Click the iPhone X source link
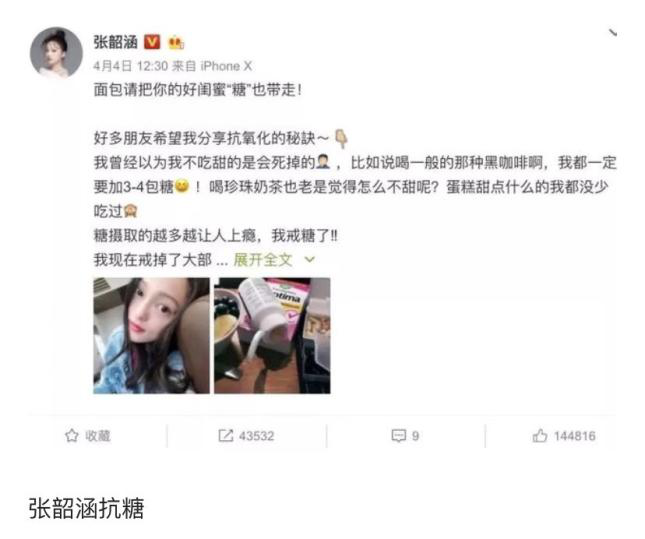The height and width of the screenshot is (539, 645). (x=226, y=66)
